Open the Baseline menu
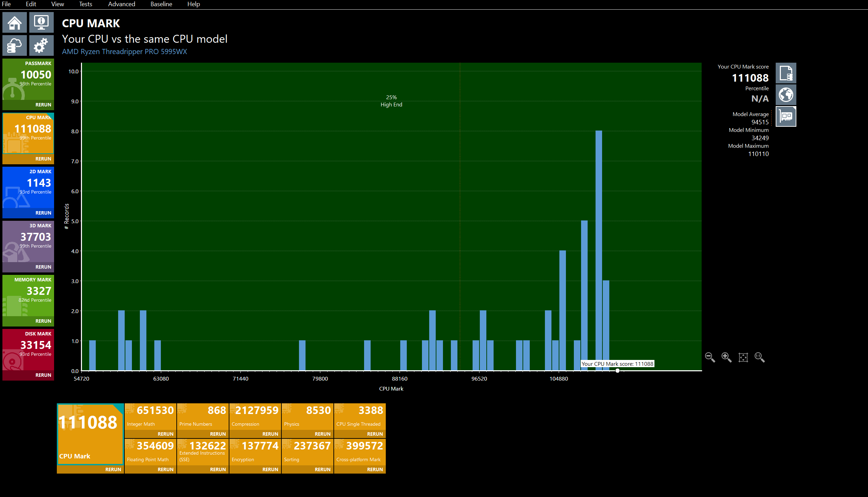Viewport: 868px width, 497px height. 161,4
